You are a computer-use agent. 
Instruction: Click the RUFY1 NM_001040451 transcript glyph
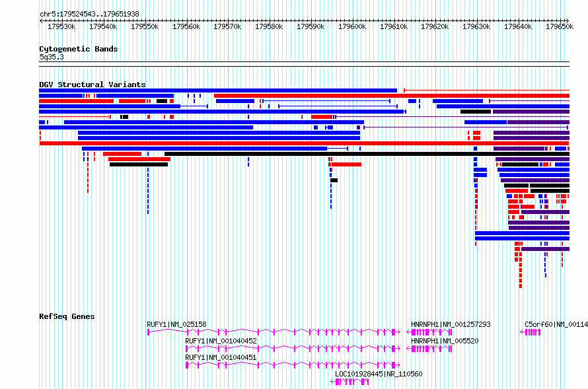[293, 365]
